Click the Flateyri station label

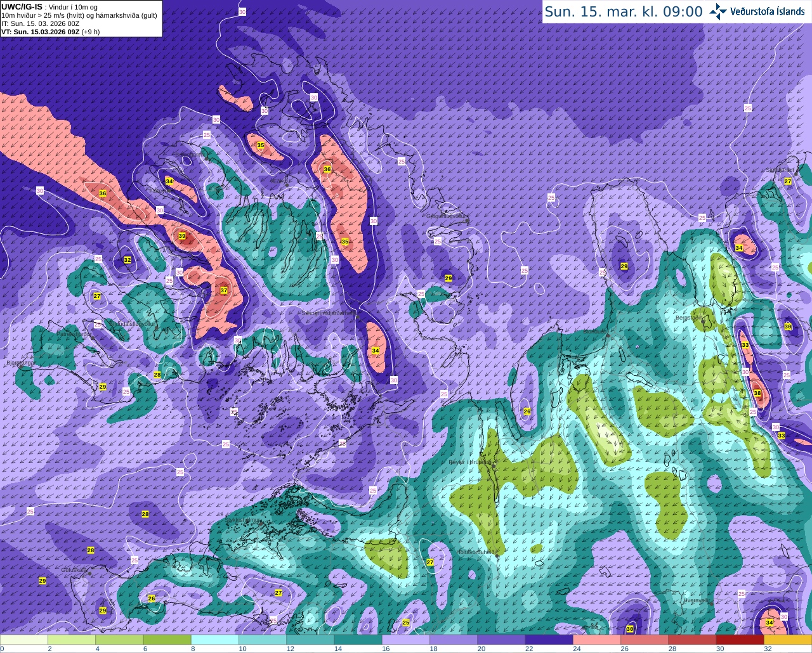157,190
